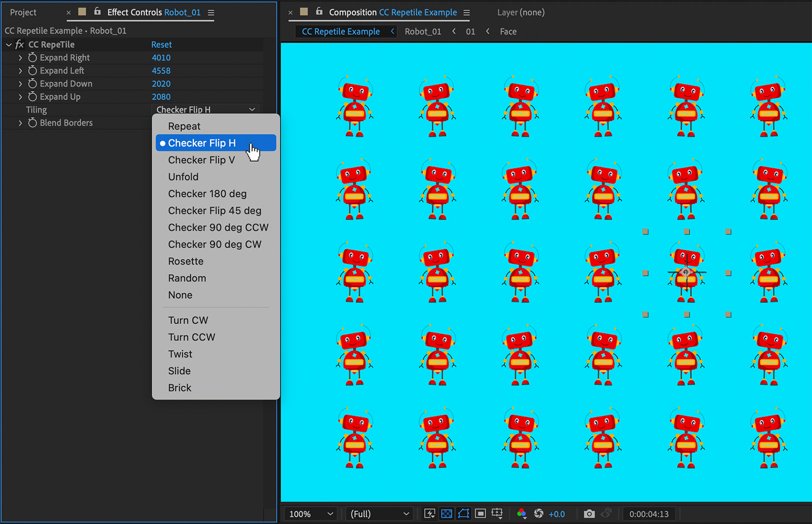Toggle mask and shape path visibility icon
Image resolution: width=812 pixels, height=524 pixels.
coord(463,513)
